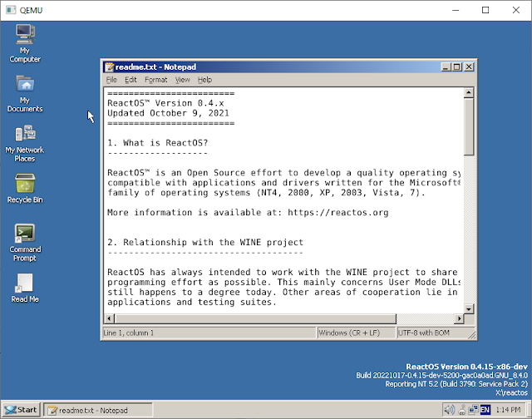Viewport: 532px width, 419px height.
Task: Select the Read Me shortcut icon
Action: (x=25, y=288)
